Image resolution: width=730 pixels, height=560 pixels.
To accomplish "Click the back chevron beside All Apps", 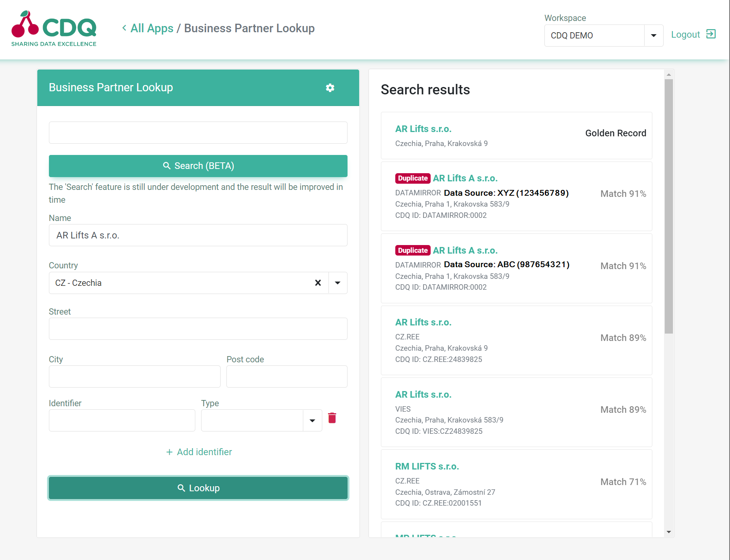I will point(124,28).
